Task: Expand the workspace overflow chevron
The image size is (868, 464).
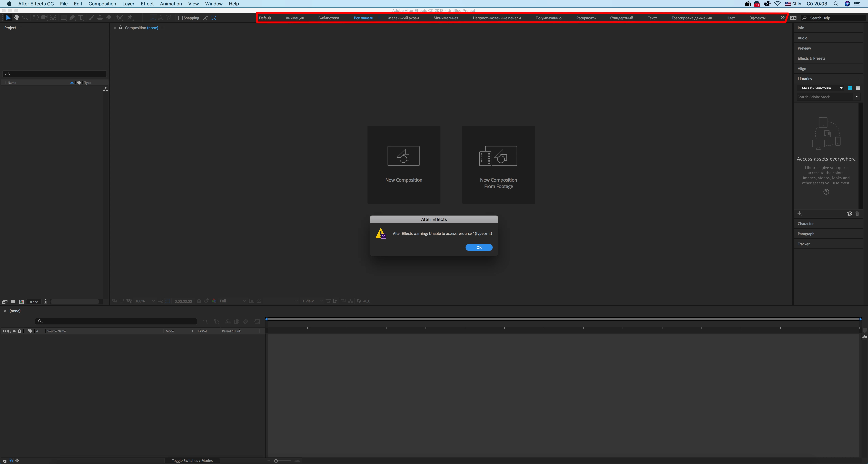Action: coord(782,17)
